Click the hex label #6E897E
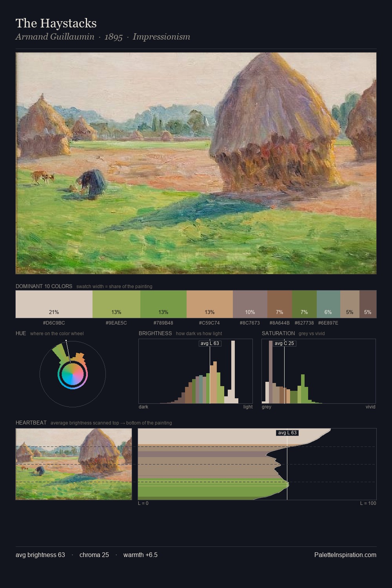This screenshot has width=392, height=588. [328, 323]
